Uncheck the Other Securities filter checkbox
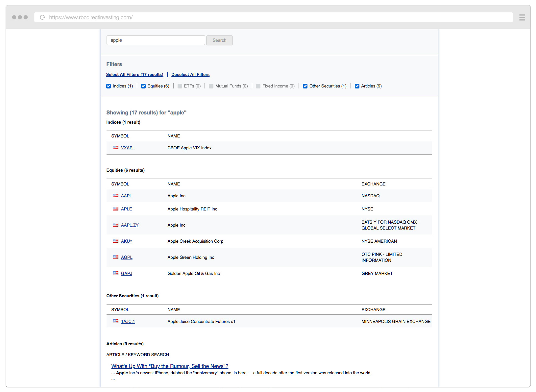Viewport: 536px width, 392px height. 305,86
